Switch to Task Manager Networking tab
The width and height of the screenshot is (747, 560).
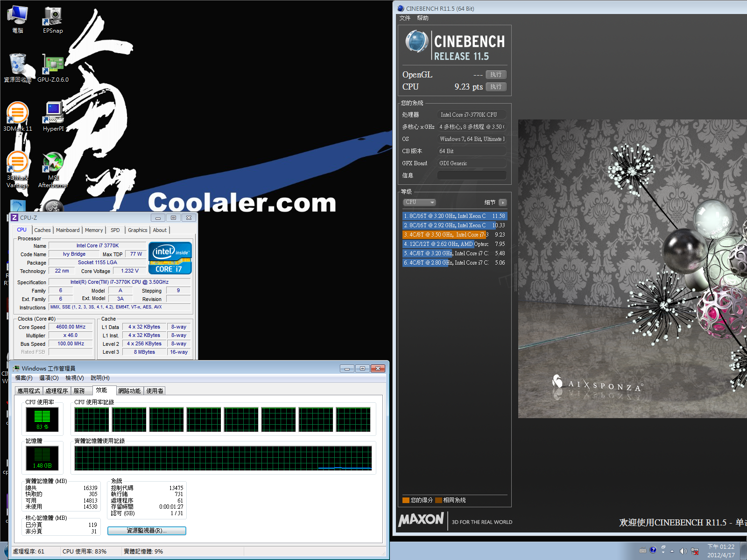click(129, 391)
